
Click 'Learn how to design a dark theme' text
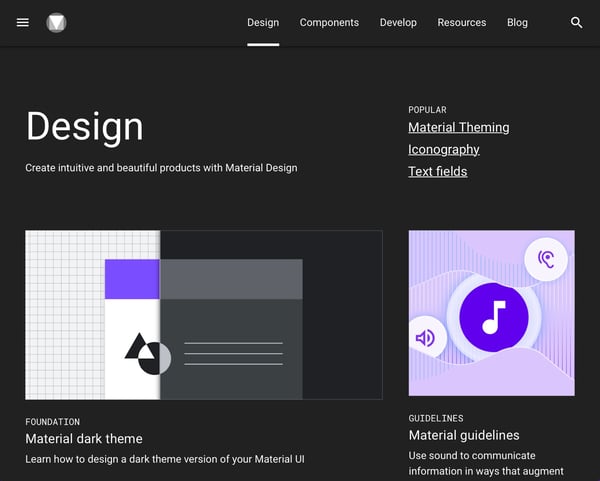[x=165, y=459]
